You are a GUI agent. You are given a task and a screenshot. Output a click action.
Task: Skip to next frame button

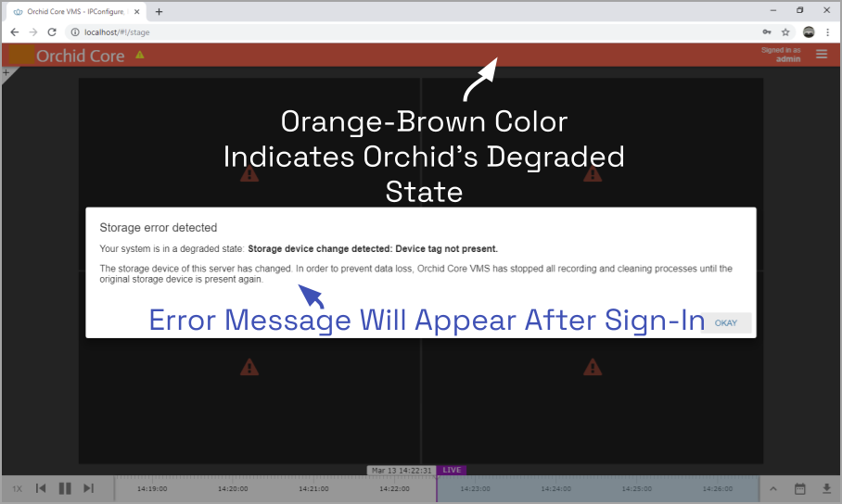(89, 488)
